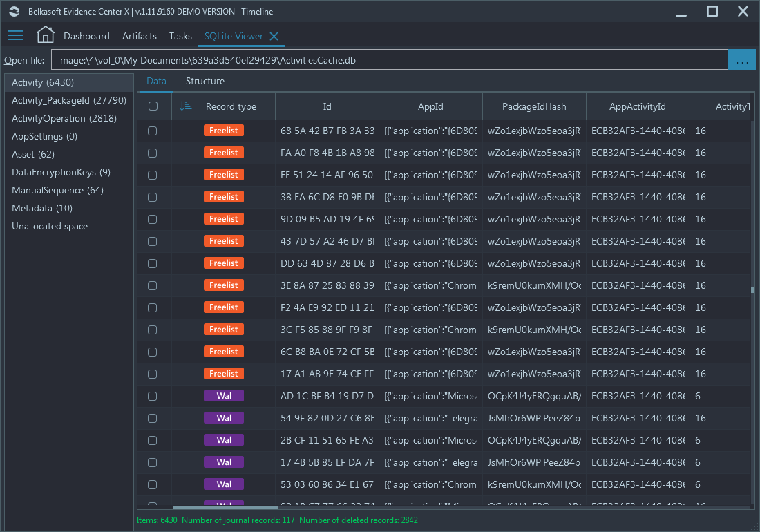Switch to the Structure tab
Viewport: 760px width, 532px height.
click(204, 81)
